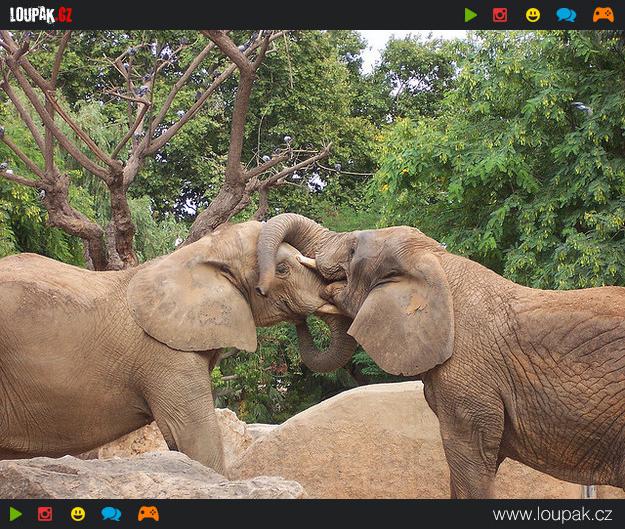
Task: Select the yellow smiley icon in the bottom bar
Action: pos(78,514)
